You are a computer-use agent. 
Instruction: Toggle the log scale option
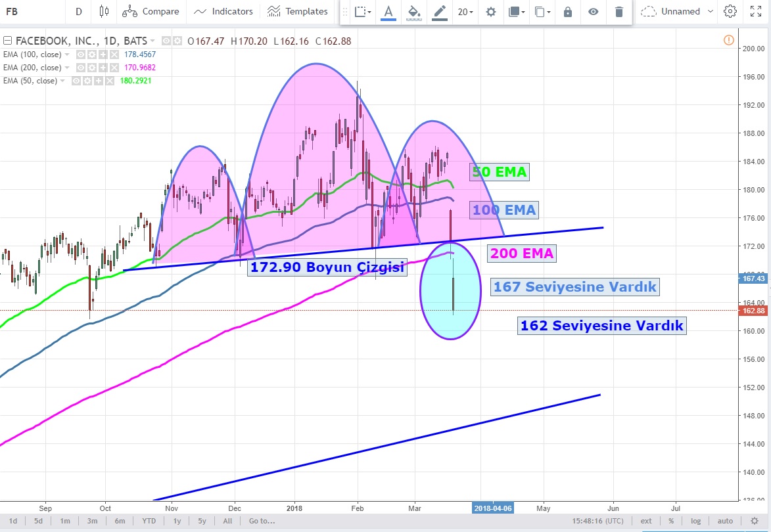pyautogui.click(x=695, y=521)
